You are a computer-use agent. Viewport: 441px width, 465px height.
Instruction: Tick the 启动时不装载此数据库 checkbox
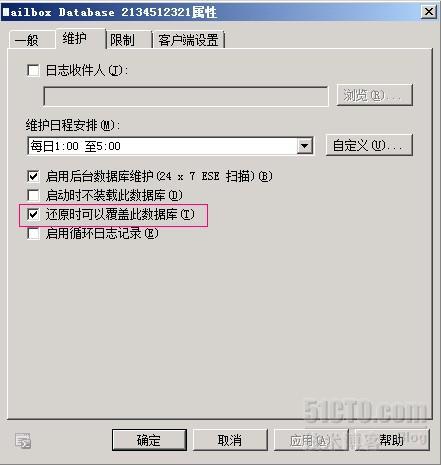33,195
